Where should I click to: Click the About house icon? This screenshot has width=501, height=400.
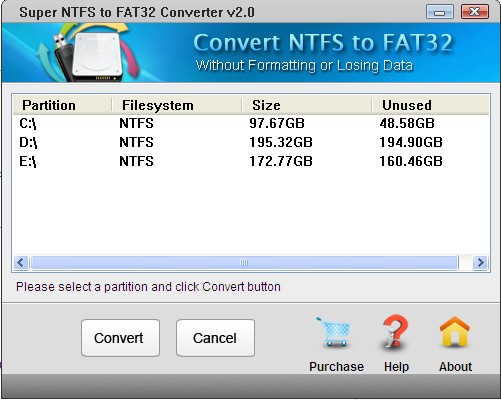pos(455,332)
